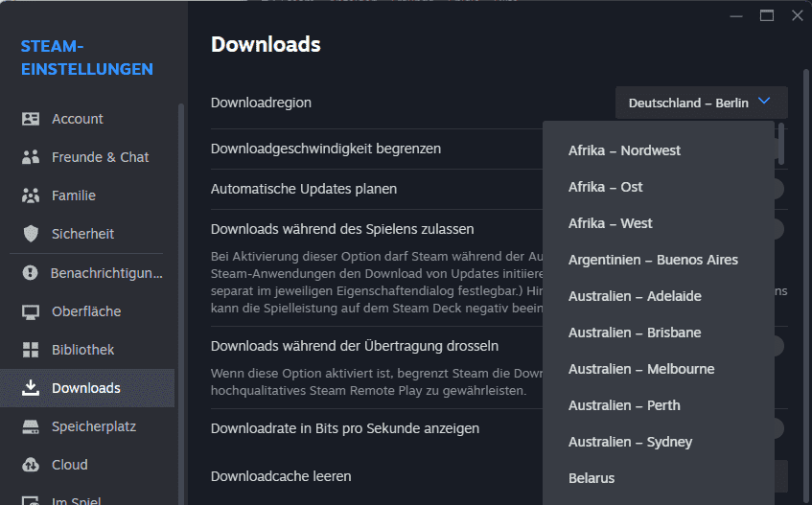Click the region list scrollbar thumb
Image resolution: width=812 pixels, height=505 pixels.
pos(781,144)
